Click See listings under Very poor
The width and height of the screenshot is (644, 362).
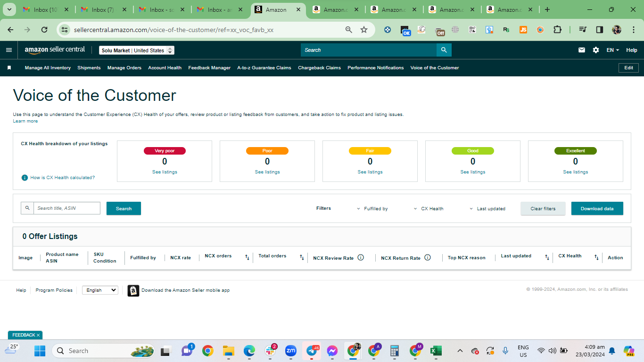pos(165,172)
